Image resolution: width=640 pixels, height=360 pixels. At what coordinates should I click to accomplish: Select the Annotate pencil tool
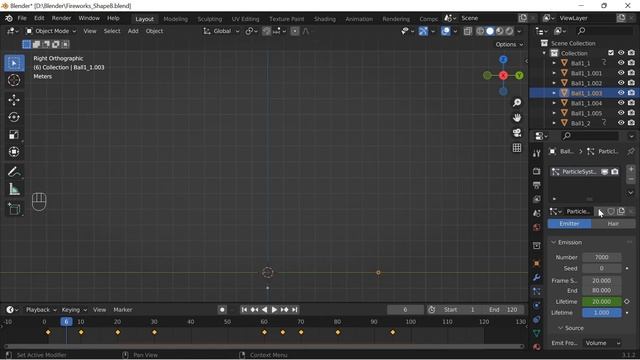pyautogui.click(x=14, y=172)
